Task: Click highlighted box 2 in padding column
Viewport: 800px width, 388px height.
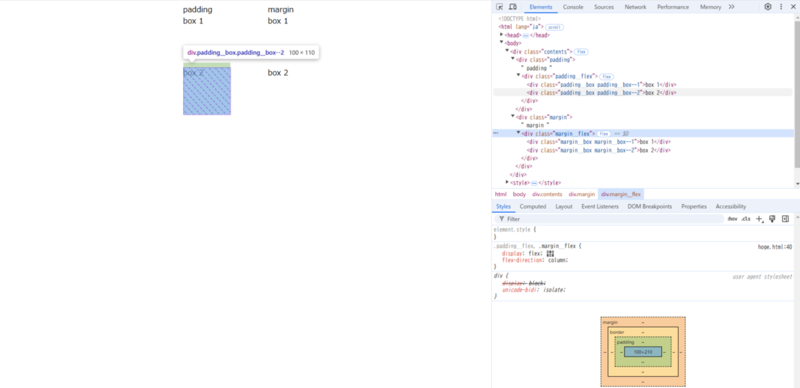Action: [x=207, y=91]
